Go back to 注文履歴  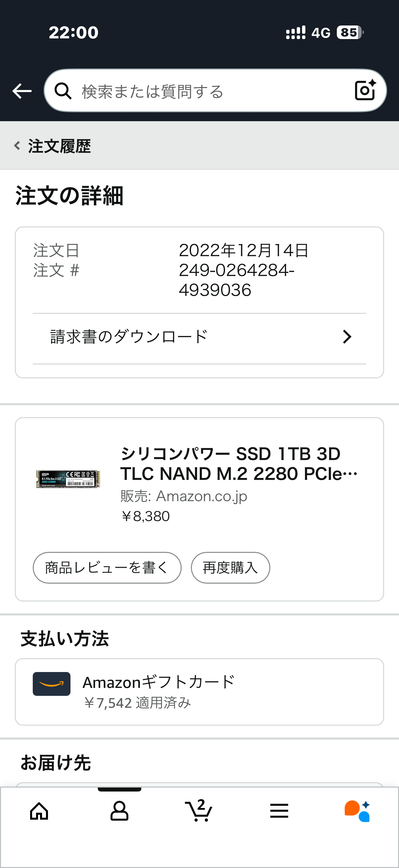53,146
